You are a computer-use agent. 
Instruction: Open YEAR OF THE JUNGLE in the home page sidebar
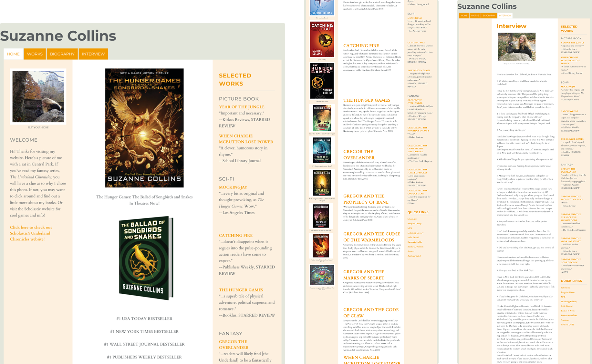(x=242, y=107)
